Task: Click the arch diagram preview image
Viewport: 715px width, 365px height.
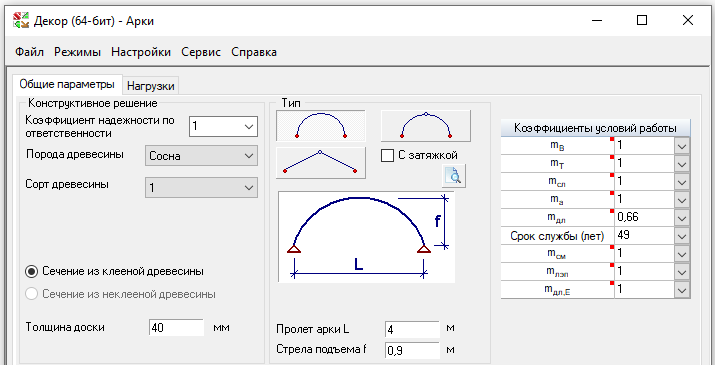Action: (367, 237)
